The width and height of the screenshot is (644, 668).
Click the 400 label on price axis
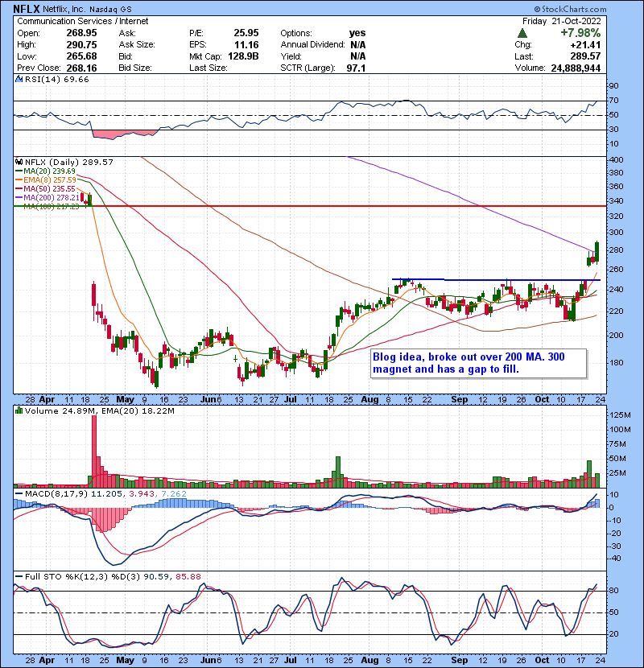[x=617, y=160]
